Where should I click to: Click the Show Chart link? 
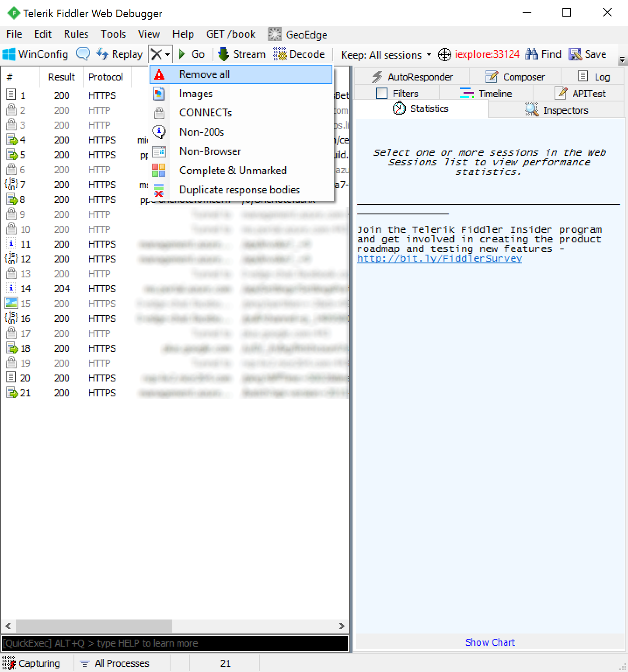point(490,642)
